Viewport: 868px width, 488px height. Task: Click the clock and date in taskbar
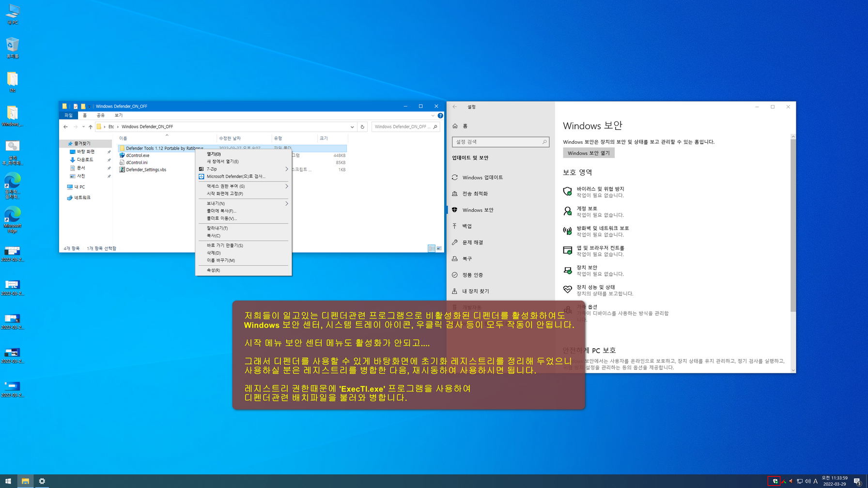tap(835, 481)
